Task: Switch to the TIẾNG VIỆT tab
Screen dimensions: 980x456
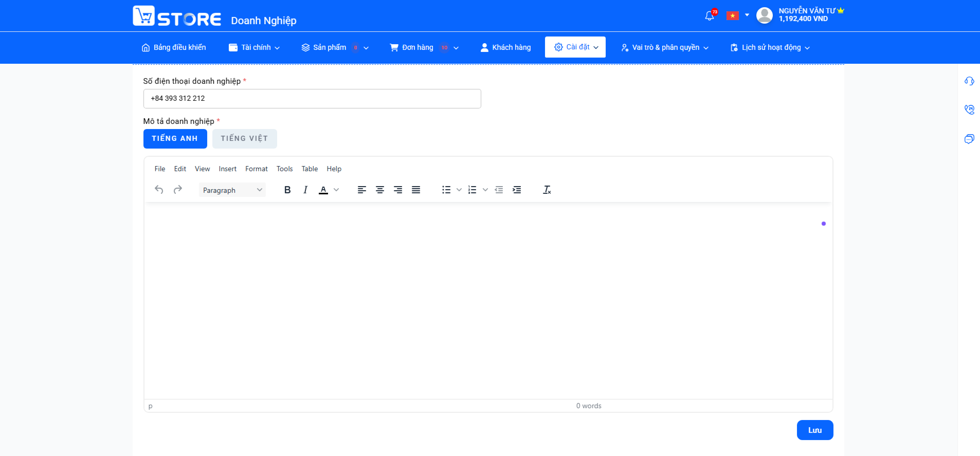Action: (x=245, y=139)
